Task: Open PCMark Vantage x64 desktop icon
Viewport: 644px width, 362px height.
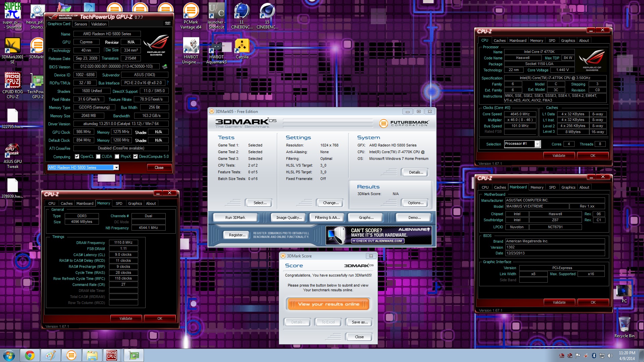Action: tap(191, 15)
